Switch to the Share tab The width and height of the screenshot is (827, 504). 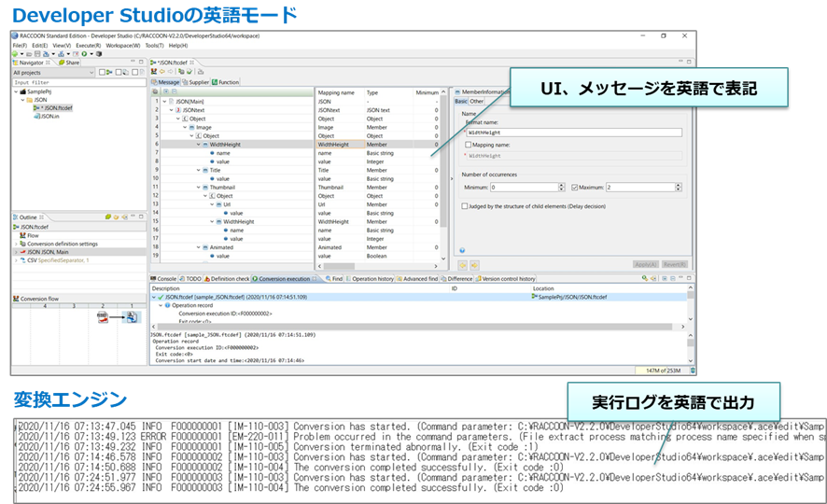69,63
